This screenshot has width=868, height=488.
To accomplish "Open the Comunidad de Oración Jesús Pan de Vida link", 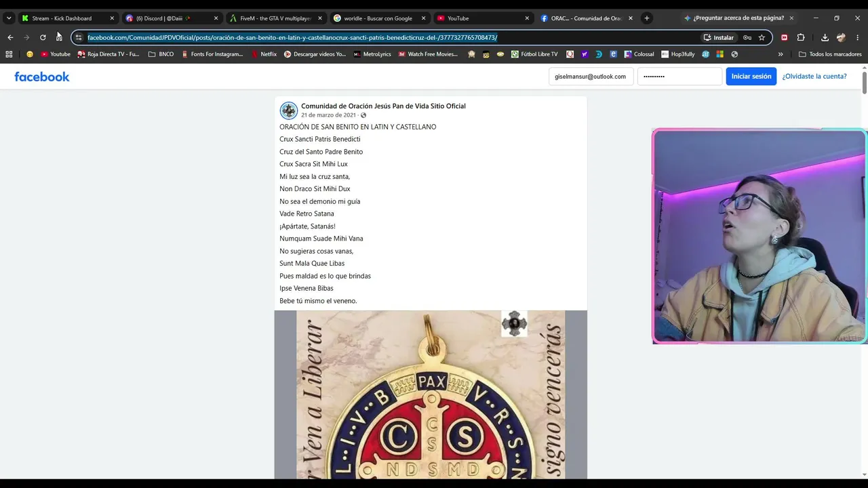I will click(x=383, y=106).
